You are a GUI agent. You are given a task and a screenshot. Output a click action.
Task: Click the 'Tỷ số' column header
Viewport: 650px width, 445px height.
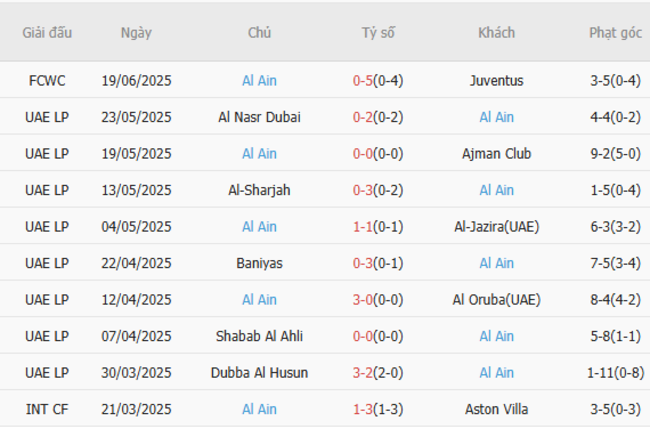click(378, 32)
